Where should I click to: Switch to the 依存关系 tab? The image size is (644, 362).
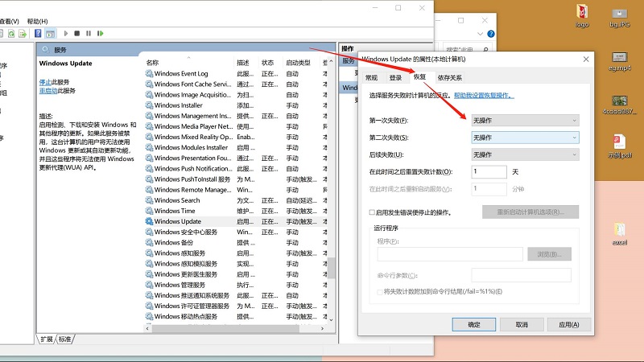click(449, 77)
